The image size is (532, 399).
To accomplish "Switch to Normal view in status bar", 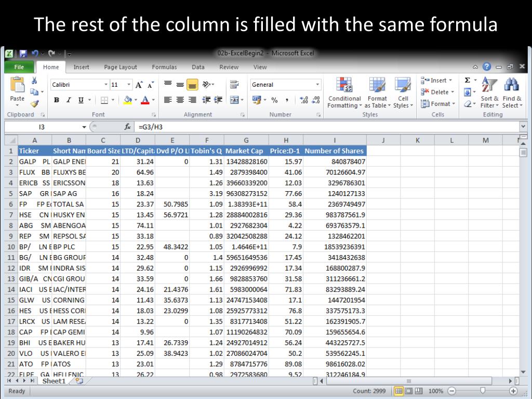I will pyautogui.click(x=398, y=391).
